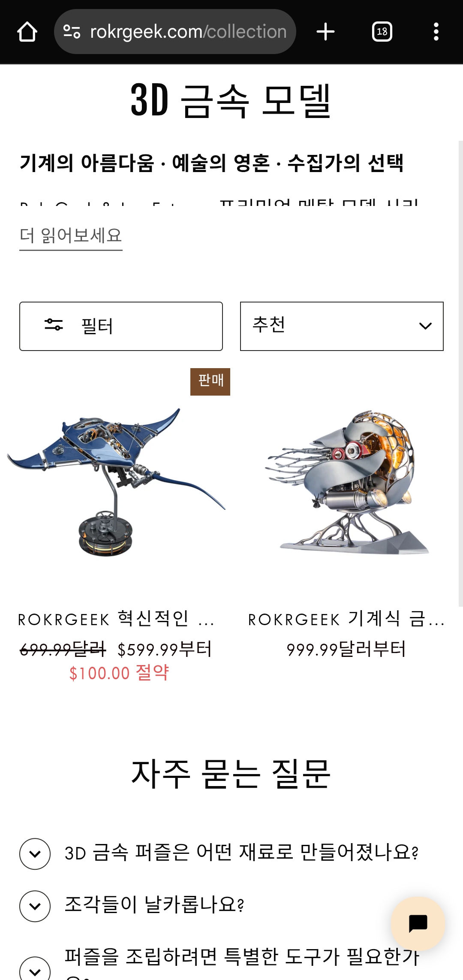This screenshot has height=980, width=463.
Task: Click the filter sliders icon
Action: 54,325
